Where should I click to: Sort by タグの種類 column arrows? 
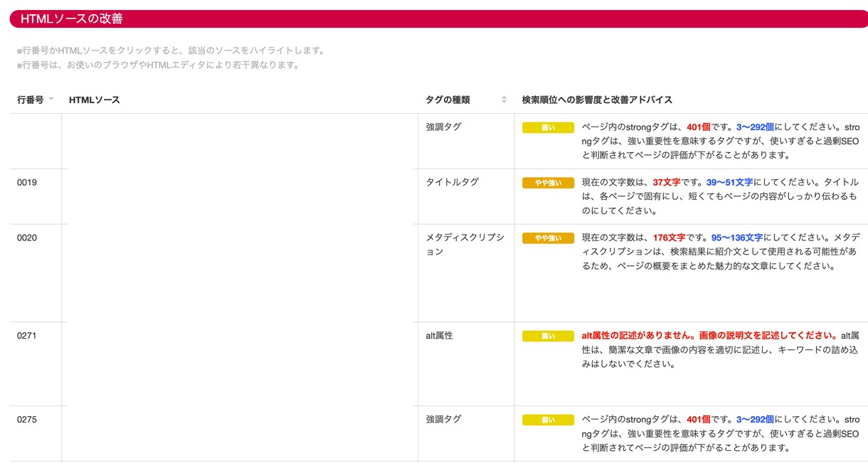504,100
